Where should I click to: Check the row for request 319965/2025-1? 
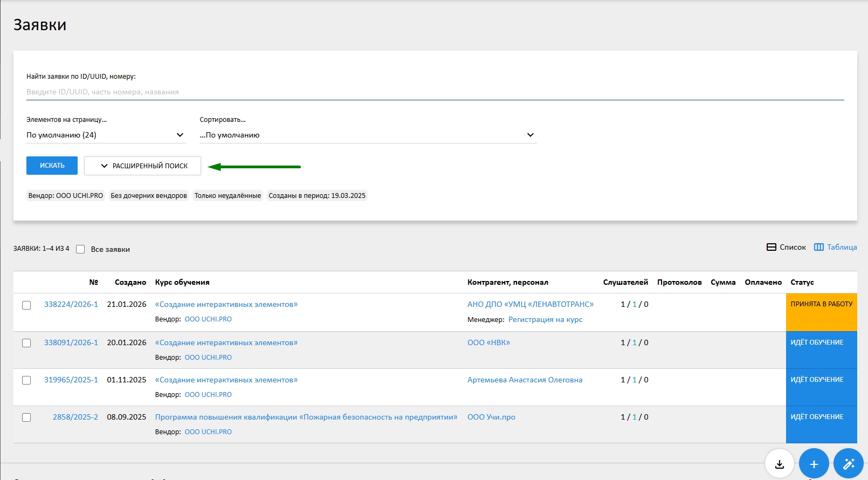(26, 380)
